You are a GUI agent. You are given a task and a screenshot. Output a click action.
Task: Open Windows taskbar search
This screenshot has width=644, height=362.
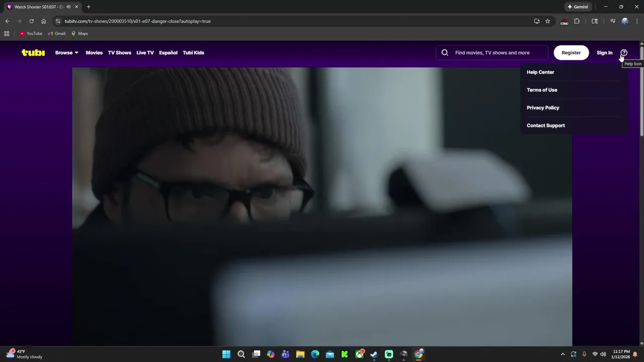(x=241, y=354)
